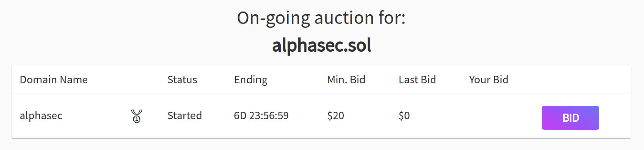This screenshot has height=150, width=644.
Task: Click the On-going auction heading
Action: (322, 17)
